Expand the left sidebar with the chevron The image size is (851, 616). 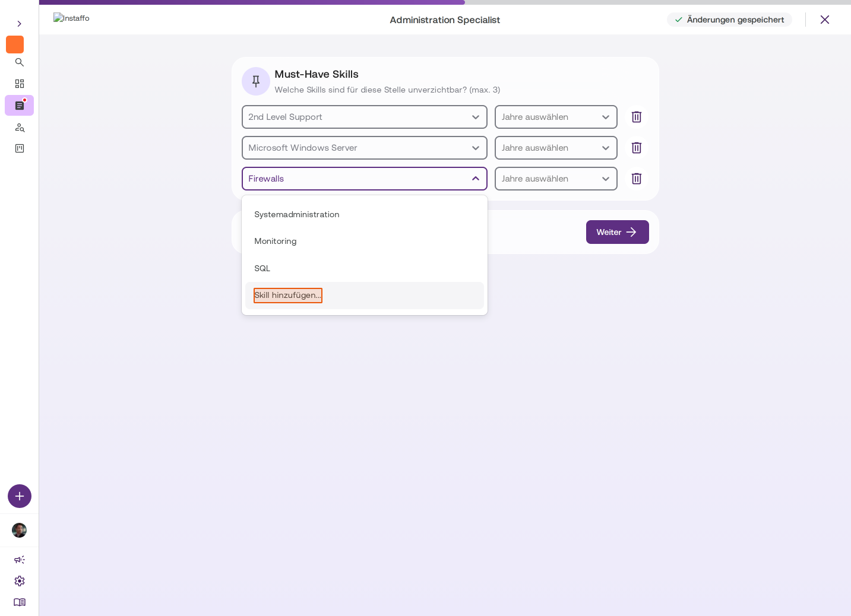tap(19, 24)
